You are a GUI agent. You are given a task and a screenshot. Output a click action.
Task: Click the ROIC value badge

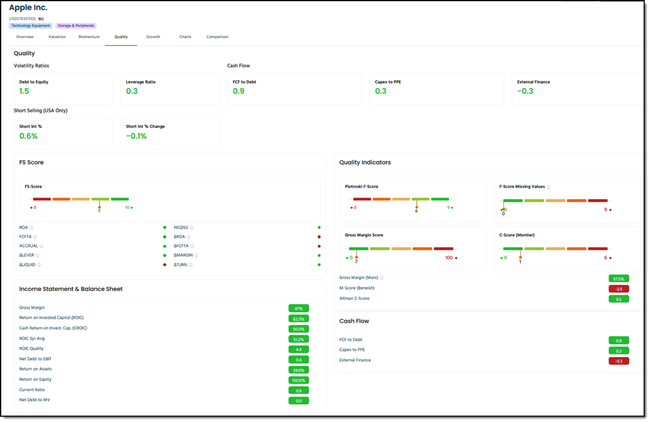point(298,319)
